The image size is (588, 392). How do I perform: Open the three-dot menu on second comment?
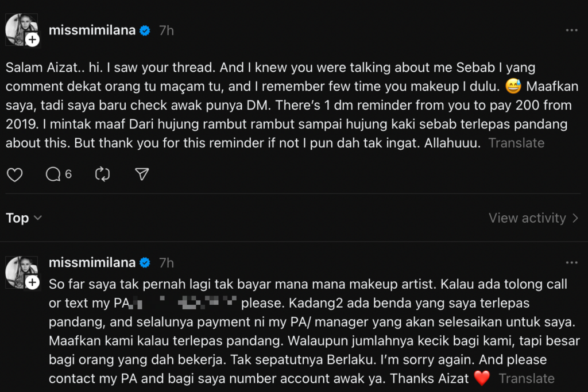coord(571,262)
